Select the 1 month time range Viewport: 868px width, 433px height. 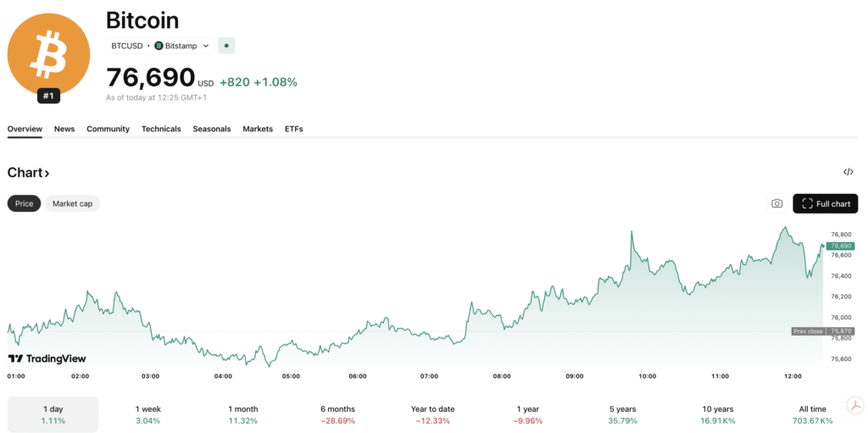pyautogui.click(x=242, y=414)
